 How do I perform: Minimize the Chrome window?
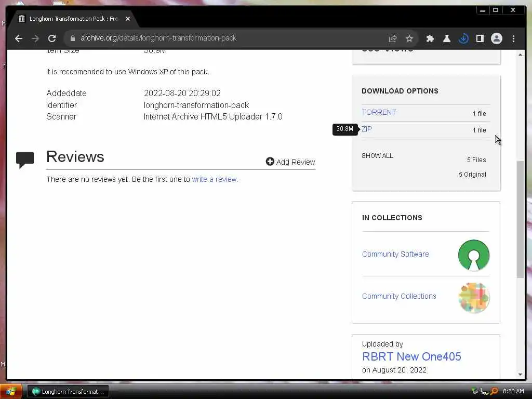[x=483, y=10]
